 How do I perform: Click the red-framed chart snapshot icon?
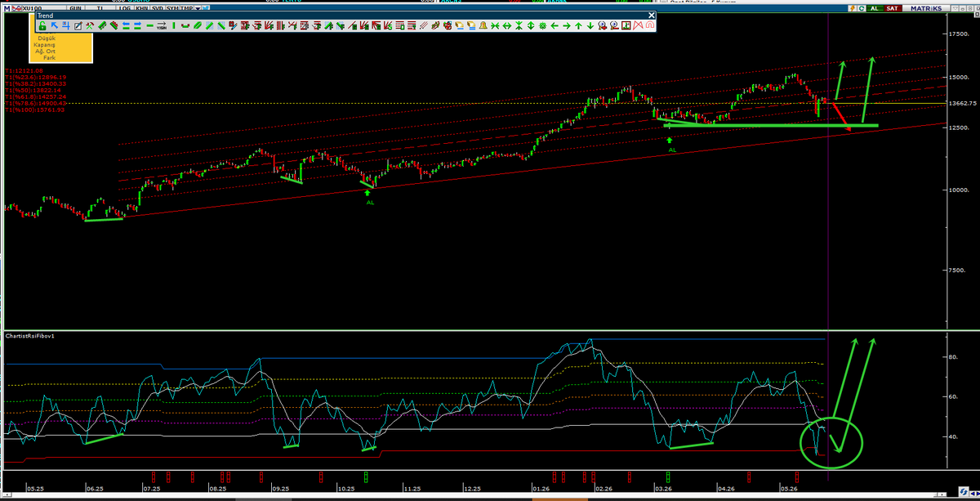pos(626,26)
